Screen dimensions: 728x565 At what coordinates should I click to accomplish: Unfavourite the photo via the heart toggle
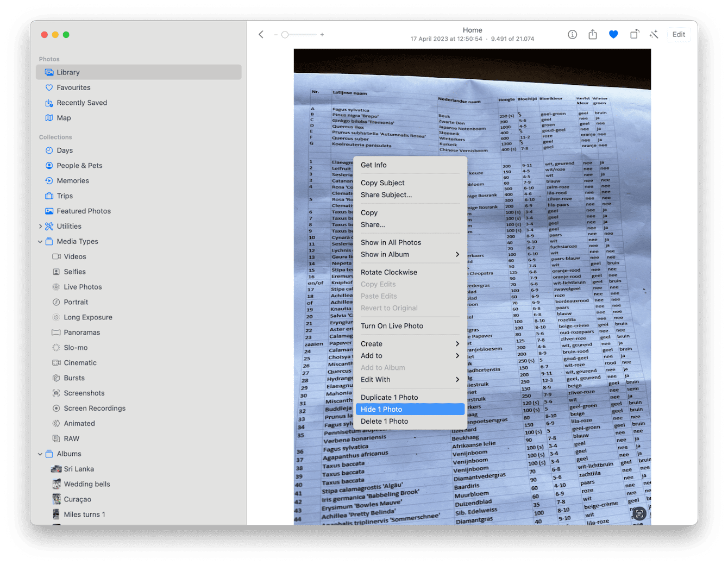(613, 34)
